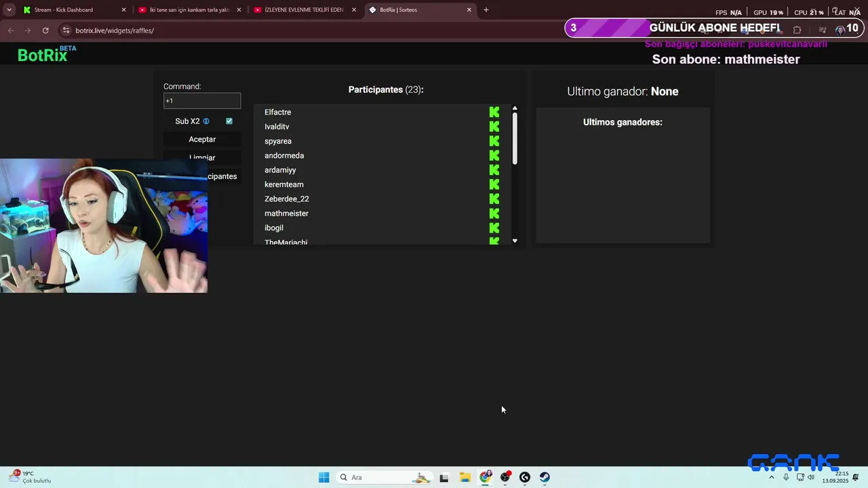
Task: Open Task View from the taskbar
Action: (444, 477)
